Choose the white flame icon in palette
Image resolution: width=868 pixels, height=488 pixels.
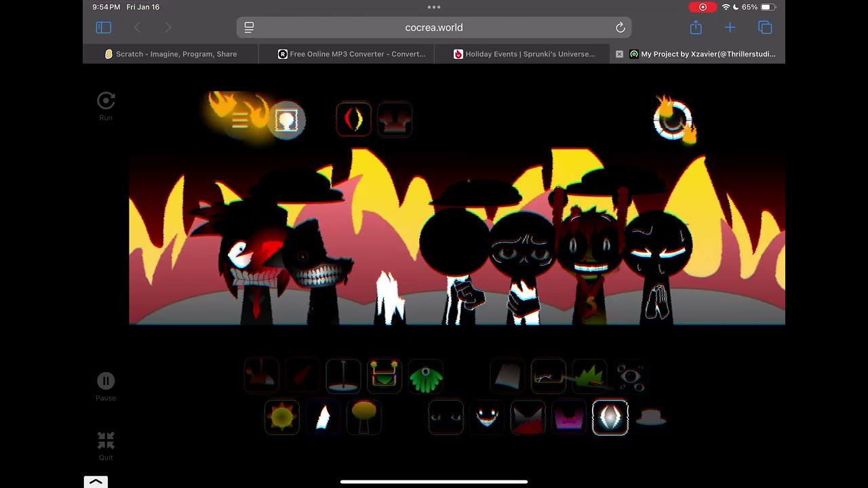coord(323,417)
